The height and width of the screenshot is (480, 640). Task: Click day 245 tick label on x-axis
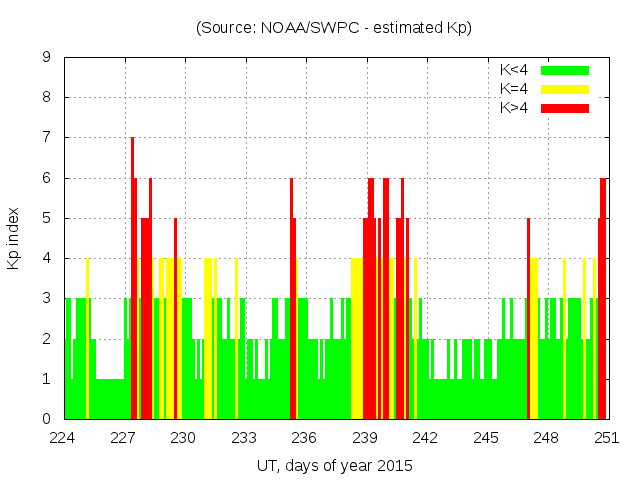tap(486, 438)
